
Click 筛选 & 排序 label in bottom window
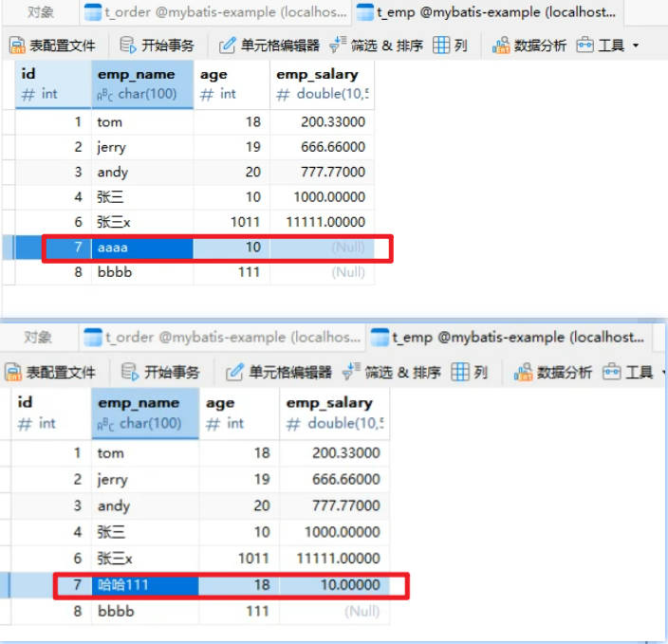pos(403,372)
